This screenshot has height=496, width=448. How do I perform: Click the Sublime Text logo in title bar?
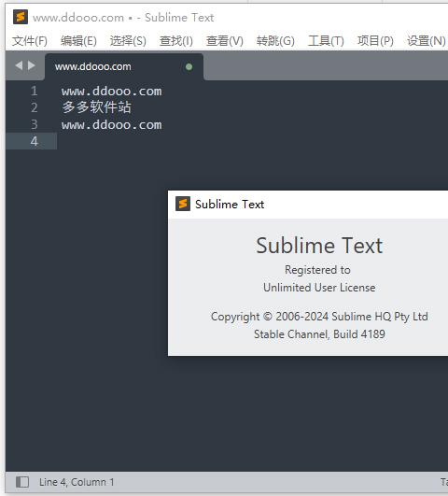click(21, 17)
